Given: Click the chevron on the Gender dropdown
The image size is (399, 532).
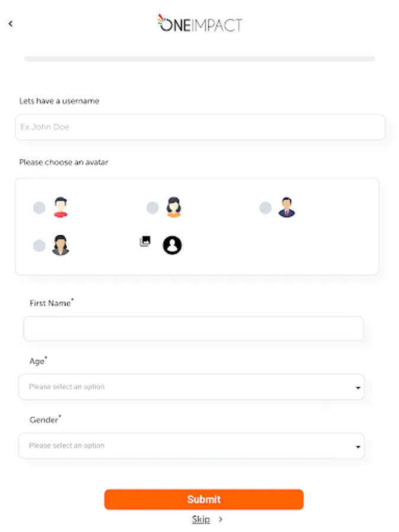Looking at the screenshot, I should (358, 446).
